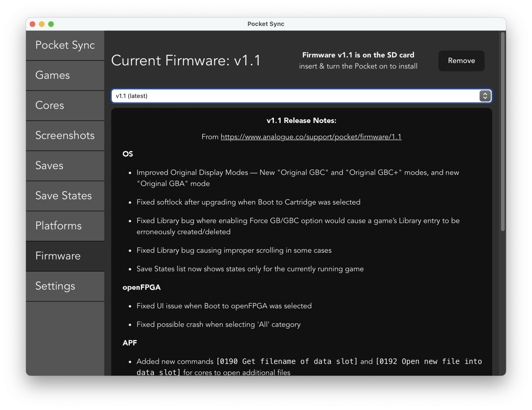This screenshot has height=410, width=532.
Task: Click the 'Fixed softlock after upgrading' bullet
Action: (x=248, y=202)
